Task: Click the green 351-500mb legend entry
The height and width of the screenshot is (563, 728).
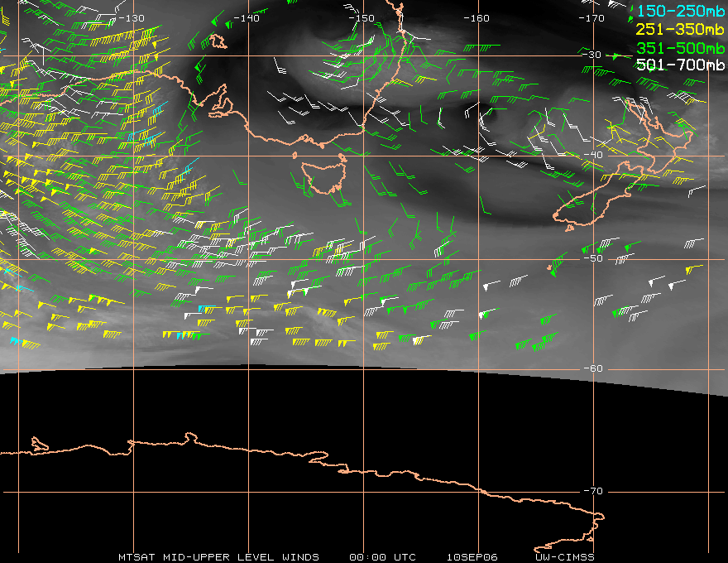Action: pos(680,48)
